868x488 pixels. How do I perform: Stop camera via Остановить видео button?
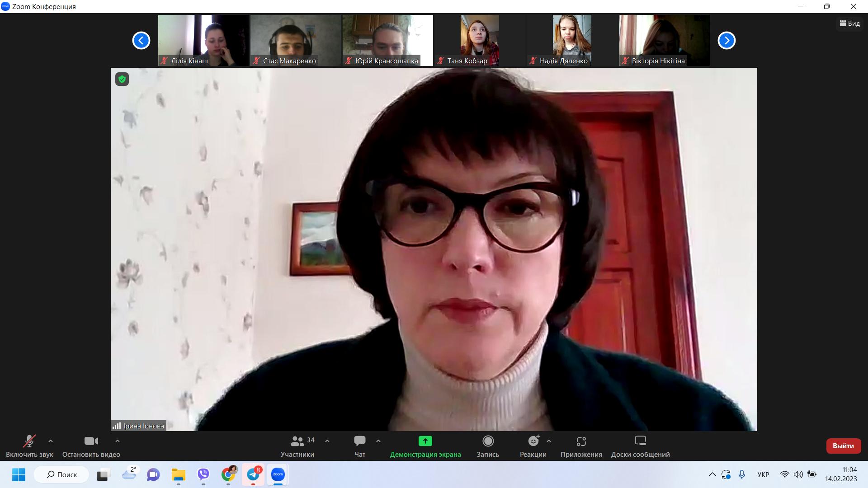tap(91, 446)
